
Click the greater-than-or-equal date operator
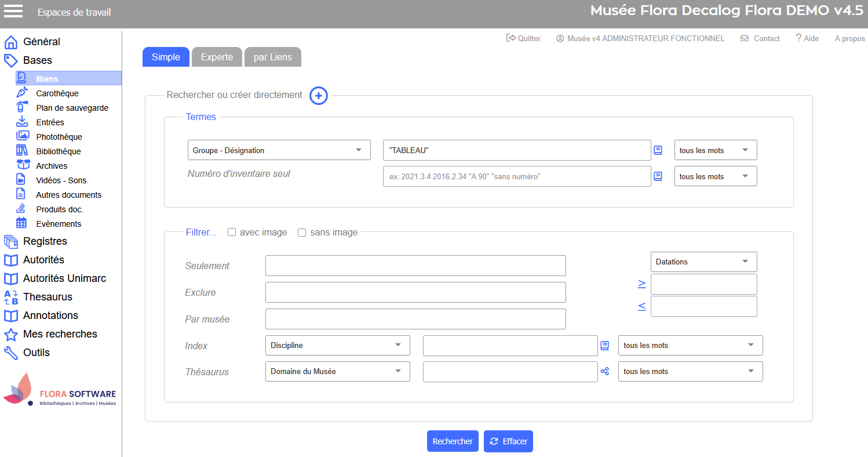point(642,284)
